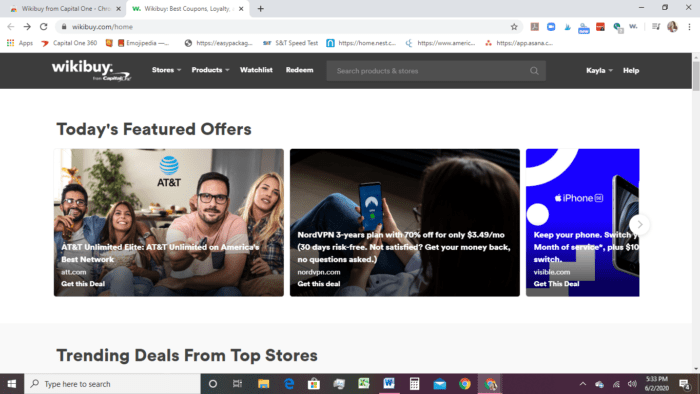This screenshot has height=394, width=700.
Task: Click the Wikibuy logo in header
Action: (91, 71)
